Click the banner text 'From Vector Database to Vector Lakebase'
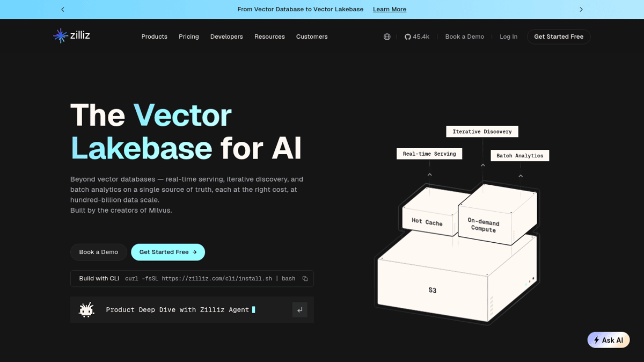The width and height of the screenshot is (644, 362). [301, 9]
